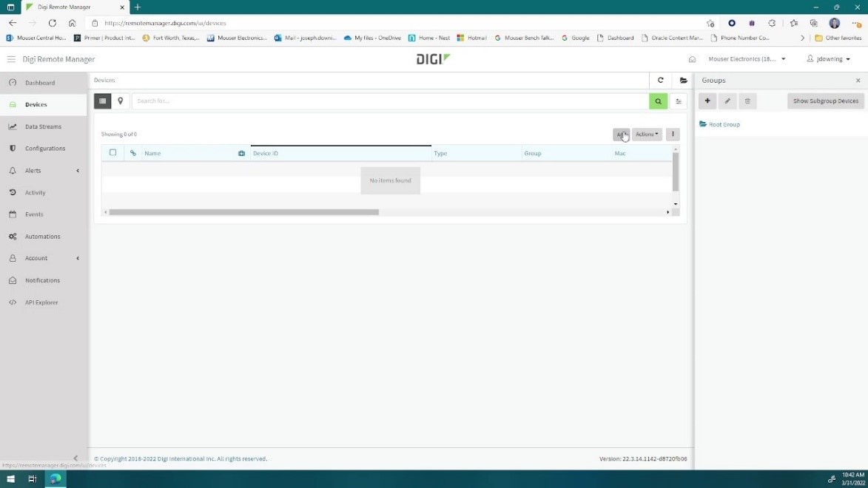Go to Data Streams page
The width and height of the screenshot is (868, 488).
tap(43, 126)
